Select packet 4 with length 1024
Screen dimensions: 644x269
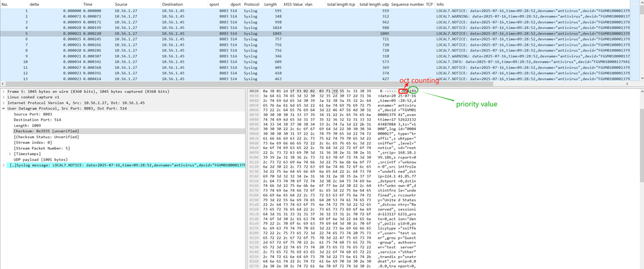pyautogui.click(x=315, y=28)
